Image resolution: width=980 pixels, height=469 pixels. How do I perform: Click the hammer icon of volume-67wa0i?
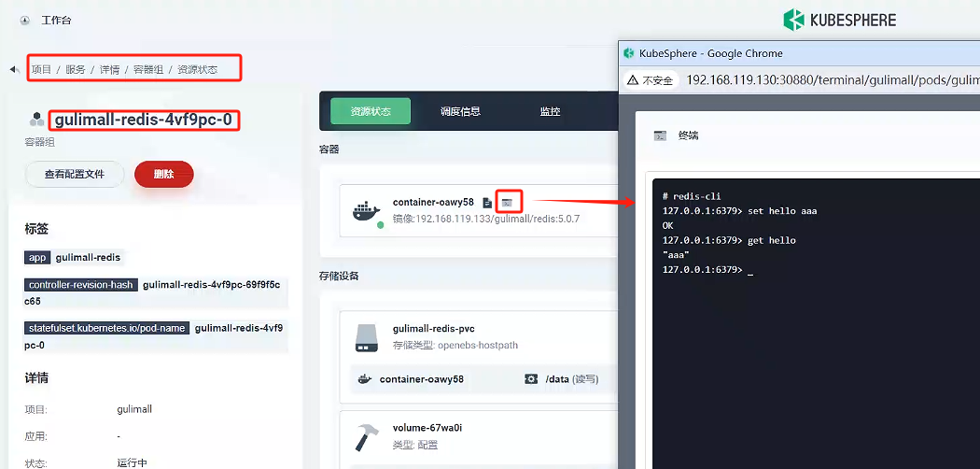[x=368, y=436]
